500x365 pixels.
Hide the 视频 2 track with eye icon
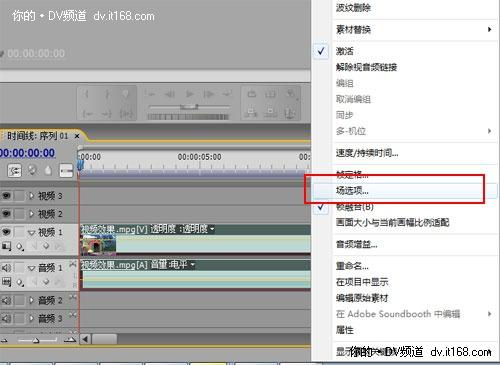(6, 214)
